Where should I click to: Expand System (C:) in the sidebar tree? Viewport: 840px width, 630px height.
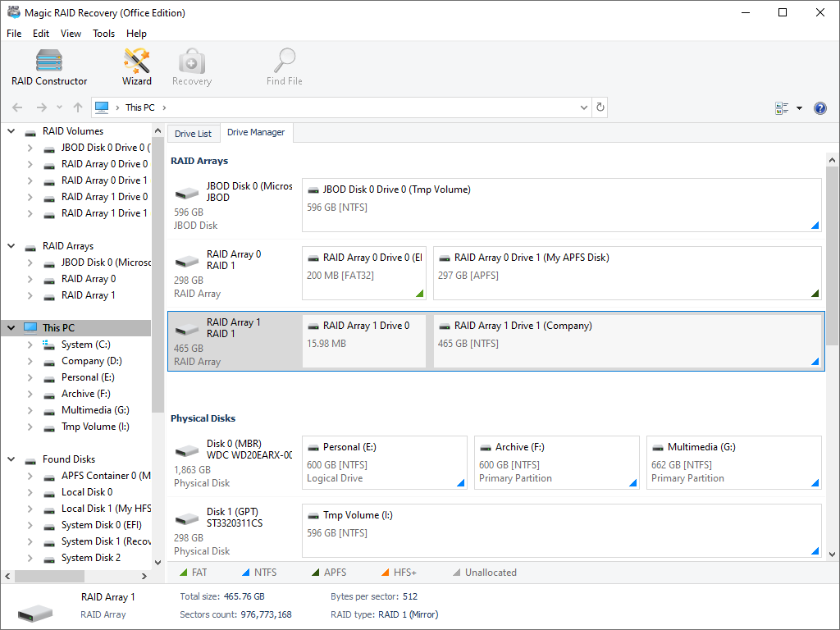click(30, 344)
